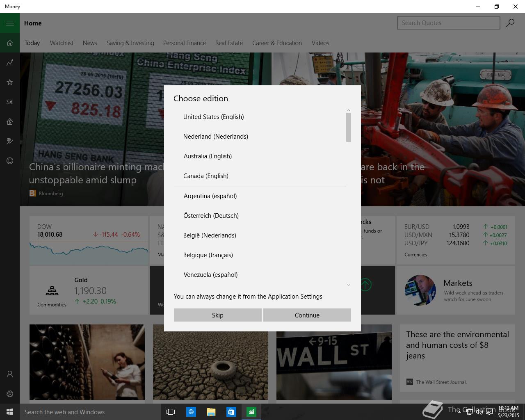Open Saving & Investing tab
Image resolution: width=525 pixels, height=420 pixels.
point(130,43)
